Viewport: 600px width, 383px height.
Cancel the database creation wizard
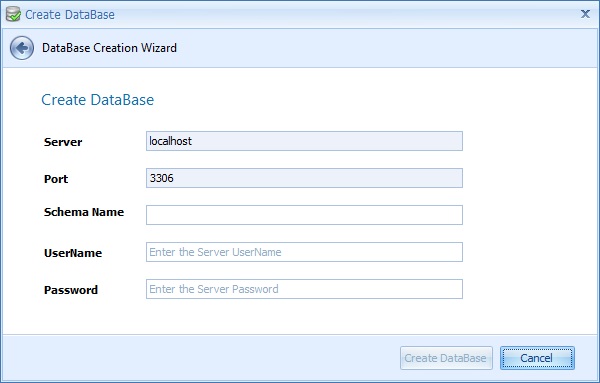(x=537, y=358)
